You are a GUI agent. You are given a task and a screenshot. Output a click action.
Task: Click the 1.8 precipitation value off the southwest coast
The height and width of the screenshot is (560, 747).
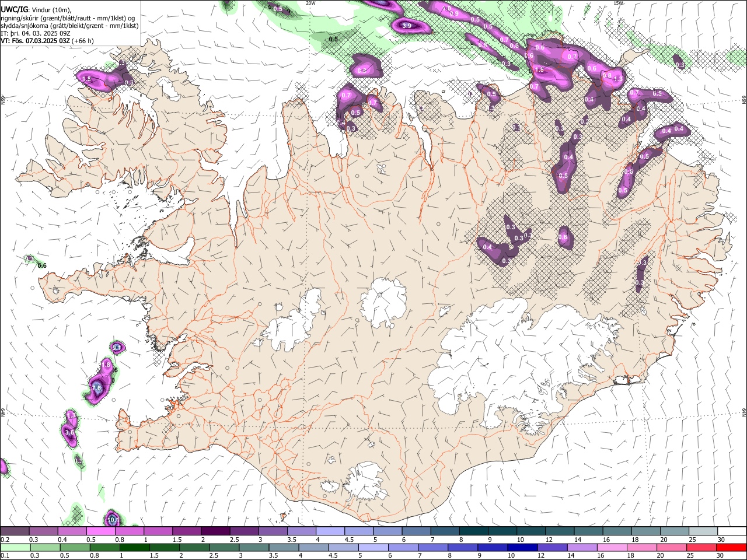tap(106, 364)
